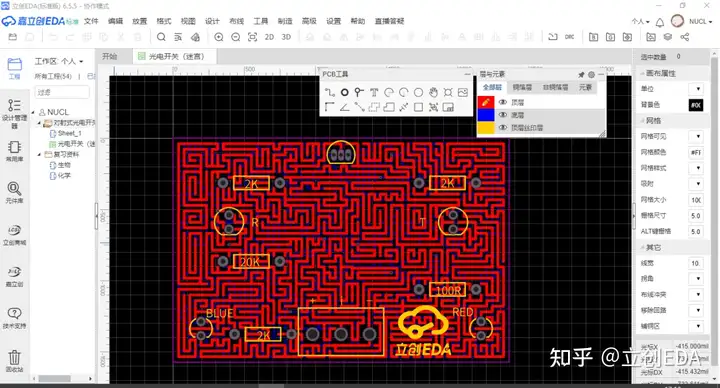Click the All Projects (54) link
720x388 pixels.
tap(53, 76)
